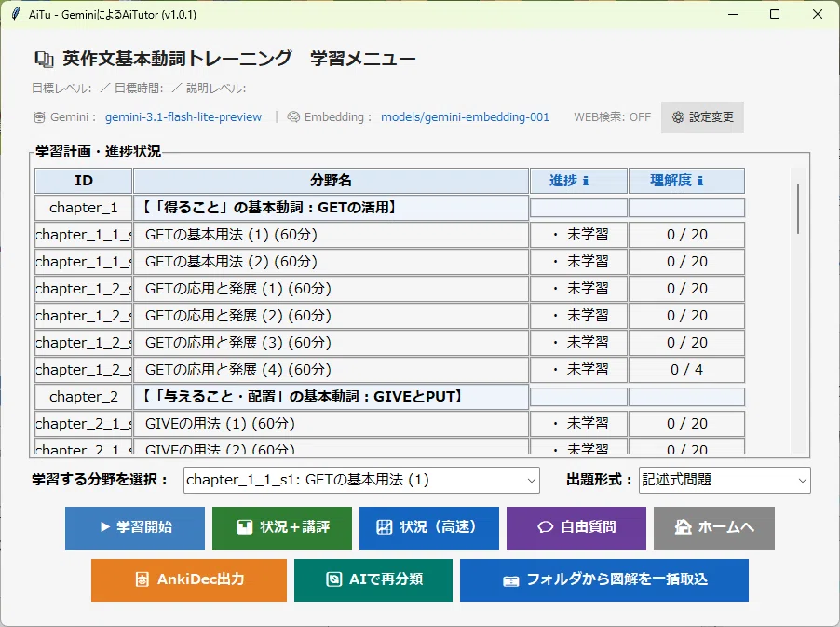Image resolution: width=840 pixels, height=627 pixels.
Task: Click the AIで再分類 button
Action: pos(373,580)
